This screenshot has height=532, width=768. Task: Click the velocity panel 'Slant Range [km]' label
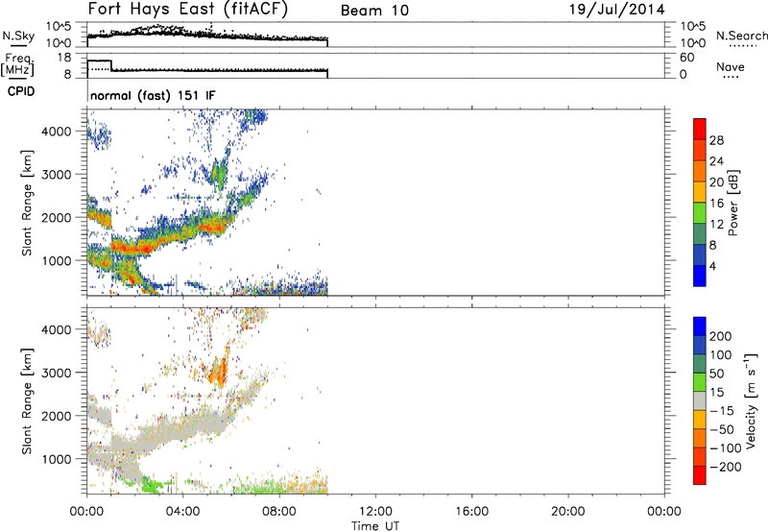pos(27,401)
